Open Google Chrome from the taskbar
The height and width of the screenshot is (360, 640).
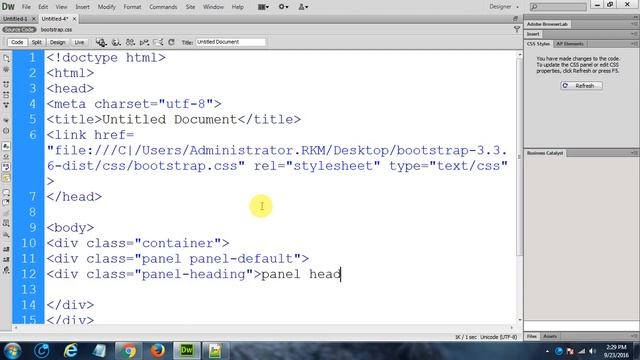point(128,351)
